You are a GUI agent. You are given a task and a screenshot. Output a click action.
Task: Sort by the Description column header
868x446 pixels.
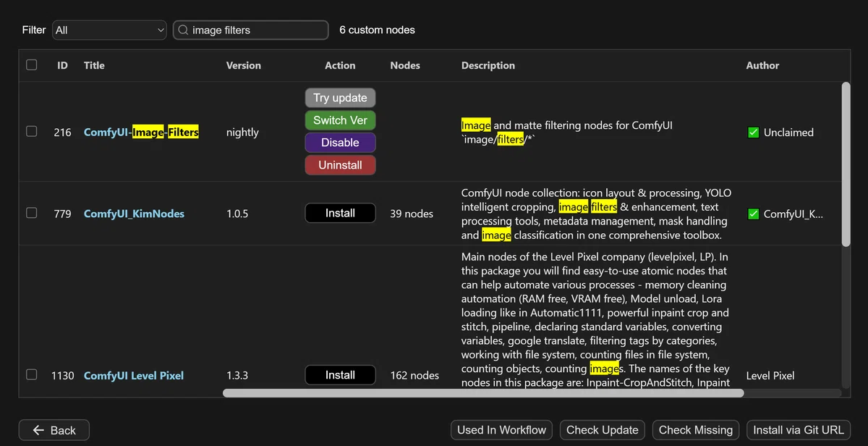pyautogui.click(x=488, y=65)
